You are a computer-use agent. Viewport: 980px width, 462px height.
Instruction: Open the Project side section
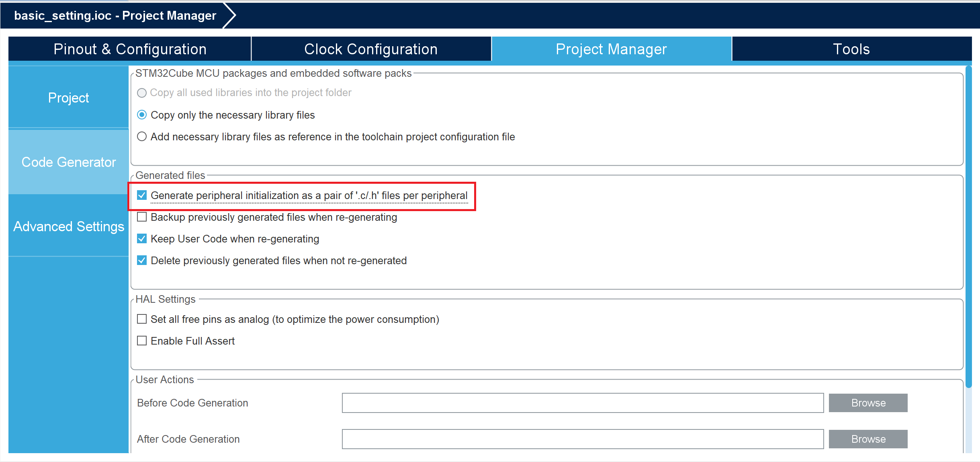[68, 98]
